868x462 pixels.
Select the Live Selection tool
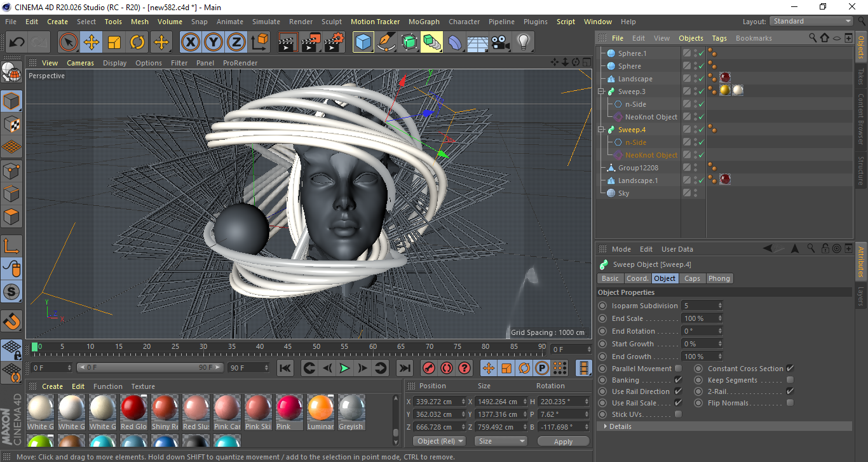(x=69, y=43)
